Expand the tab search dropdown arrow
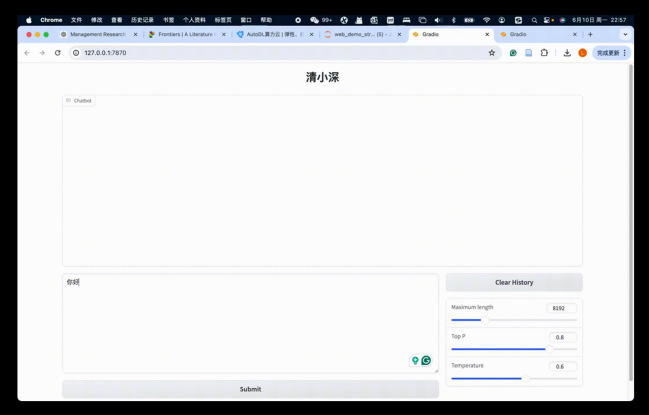The image size is (649, 415). coord(625,34)
